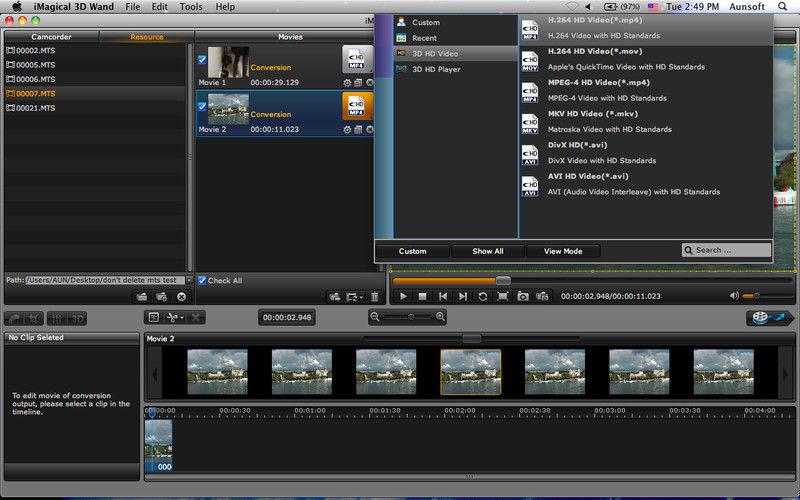800x500 pixels.
Task: Toggle loop playback icon
Action: click(x=483, y=296)
